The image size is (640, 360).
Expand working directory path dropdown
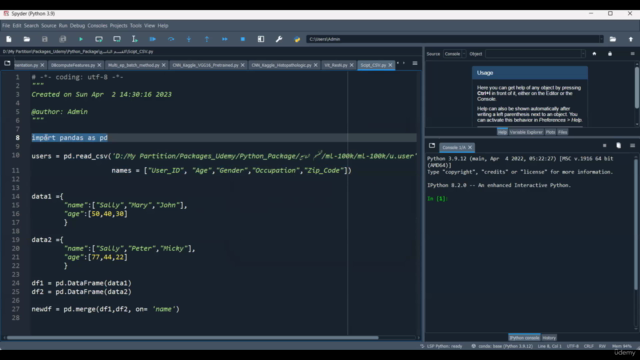(601, 39)
